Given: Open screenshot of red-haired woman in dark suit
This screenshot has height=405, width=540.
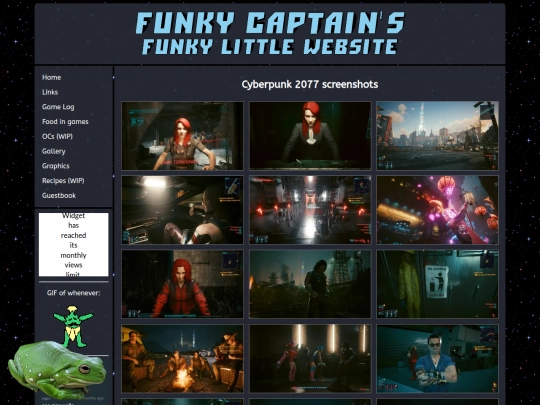Looking at the screenshot, I should 310,135.
